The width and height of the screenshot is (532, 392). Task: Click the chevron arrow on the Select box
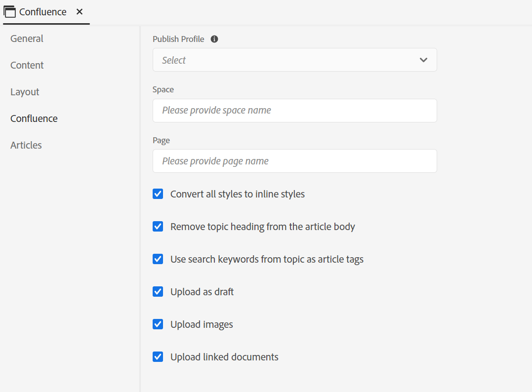[423, 60]
